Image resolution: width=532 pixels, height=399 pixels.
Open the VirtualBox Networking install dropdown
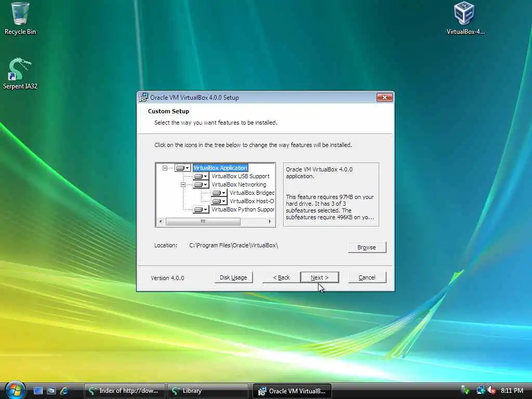201,184
